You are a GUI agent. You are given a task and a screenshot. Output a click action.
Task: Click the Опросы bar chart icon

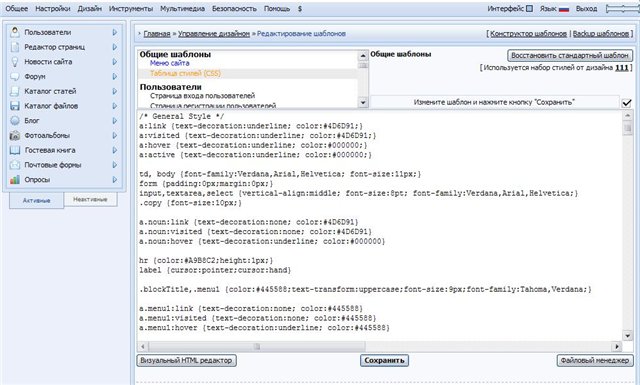tap(15, 179)
